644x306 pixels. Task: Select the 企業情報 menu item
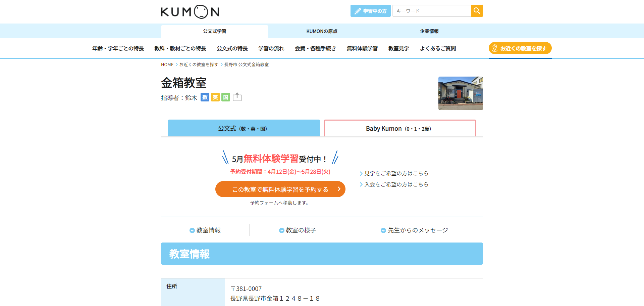[x=429, y=31]
